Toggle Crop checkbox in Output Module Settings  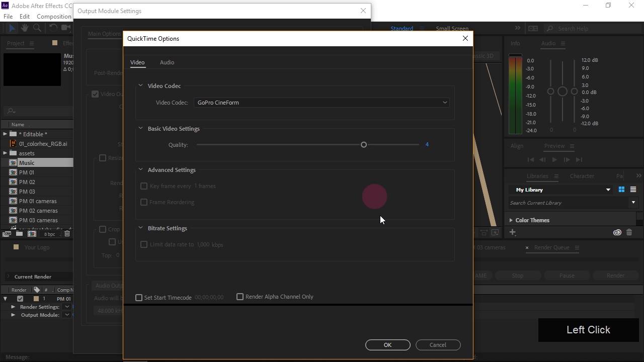pos(103,229)
